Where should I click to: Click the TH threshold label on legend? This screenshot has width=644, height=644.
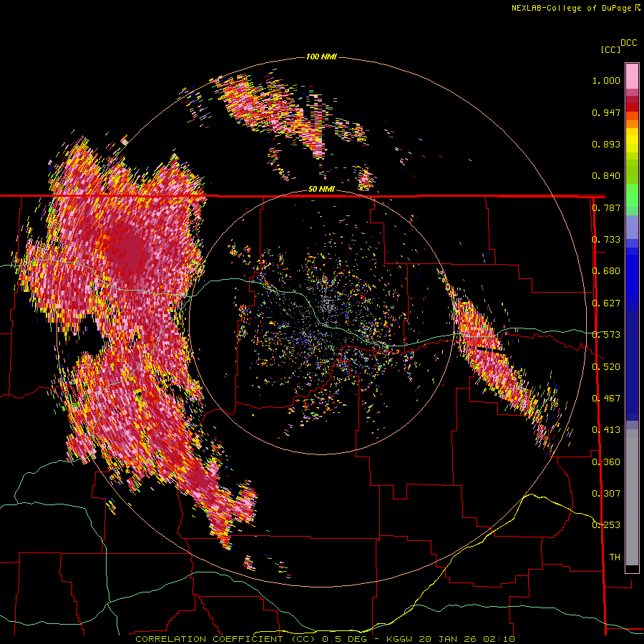pos(615,557)
